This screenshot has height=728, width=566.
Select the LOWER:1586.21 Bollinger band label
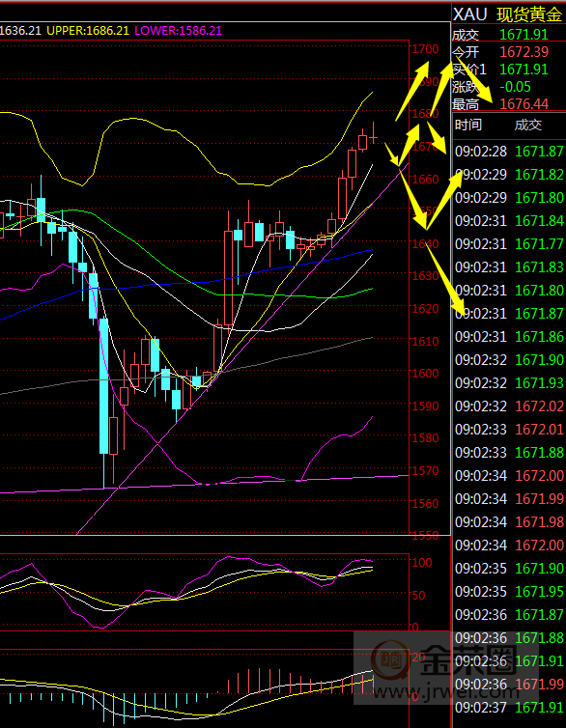click(x=179, y=31)
